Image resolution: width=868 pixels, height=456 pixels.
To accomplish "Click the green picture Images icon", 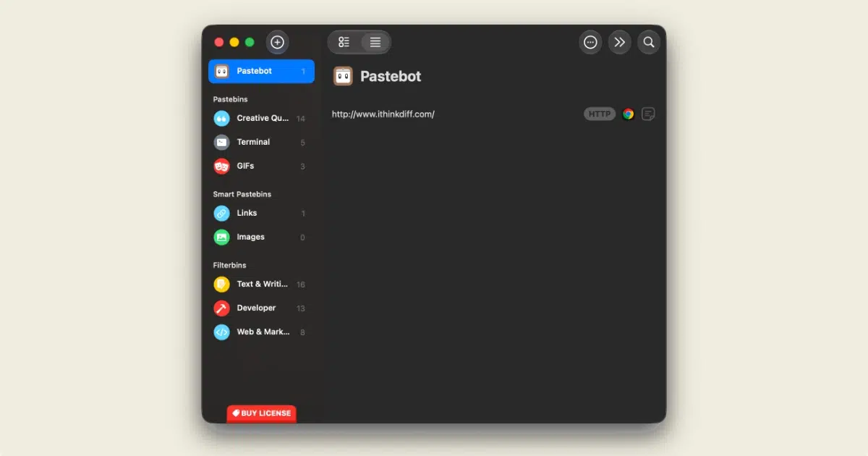I will coord(221,237).
